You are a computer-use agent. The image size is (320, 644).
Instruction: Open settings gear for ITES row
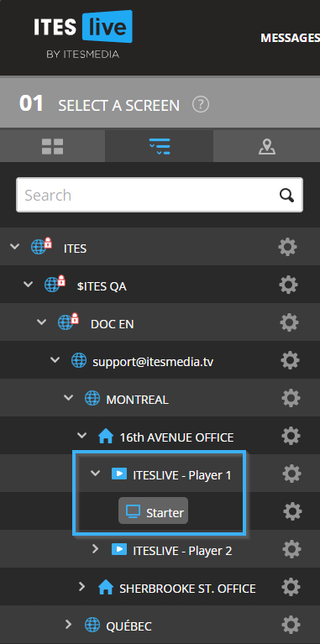(287, 247)
